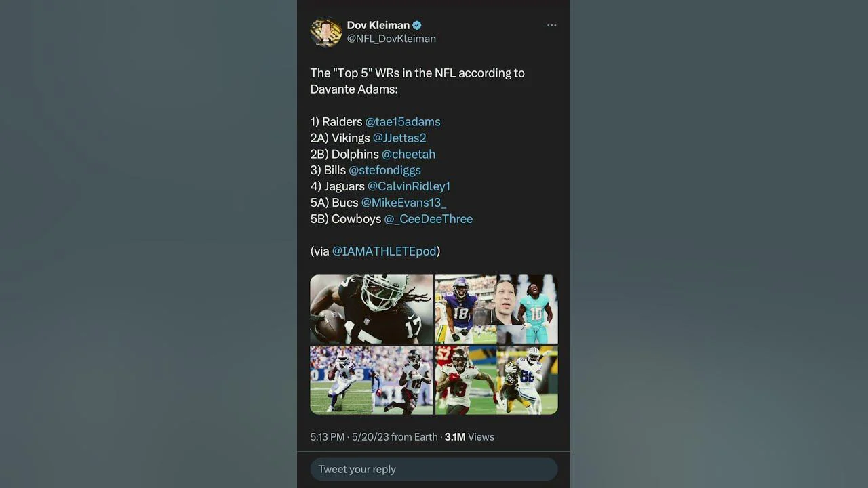This screenshot has width=868, height=488.
Task: Visit the @stefondiggs profile mention
Action: pyautogui.click(x=384, y=170)
